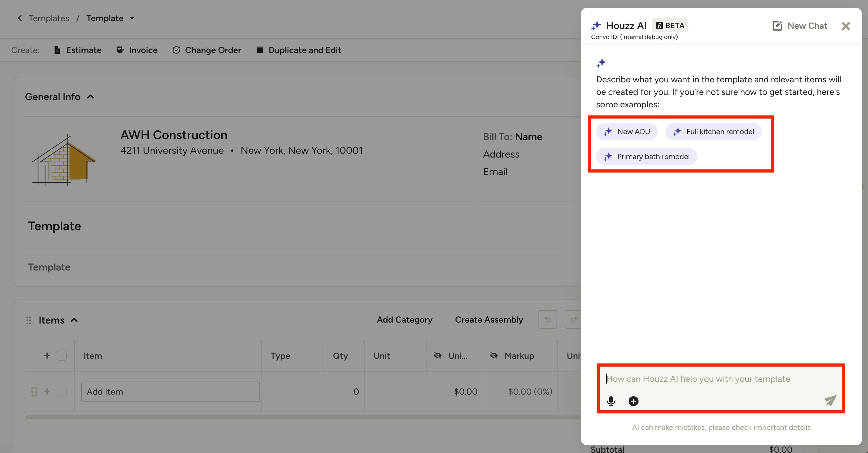Toggle hidden eye icon on Uni... column

(x=438, y=355)
